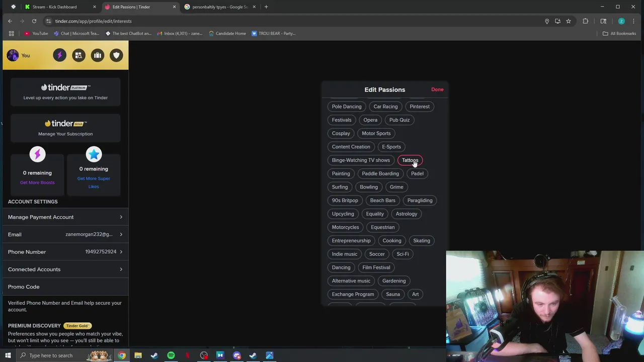Open the purple Boost lightning icon in the header
The image size is (644, 362).
[x=59, y=55]
